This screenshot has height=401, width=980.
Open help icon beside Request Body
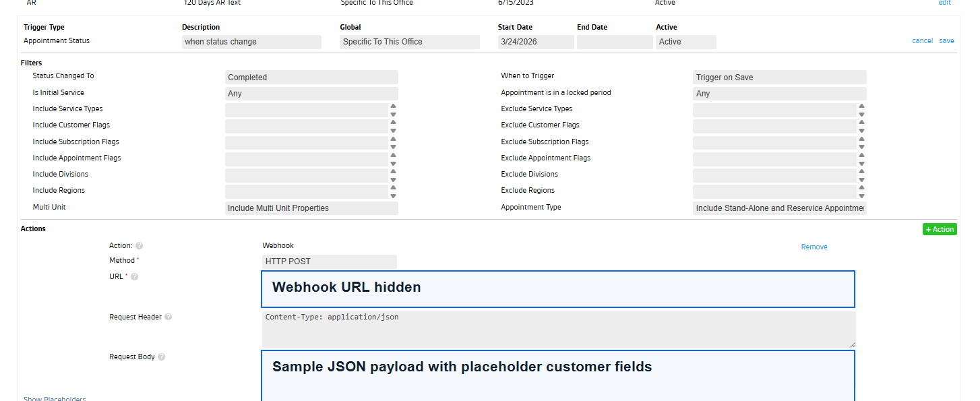161,357
